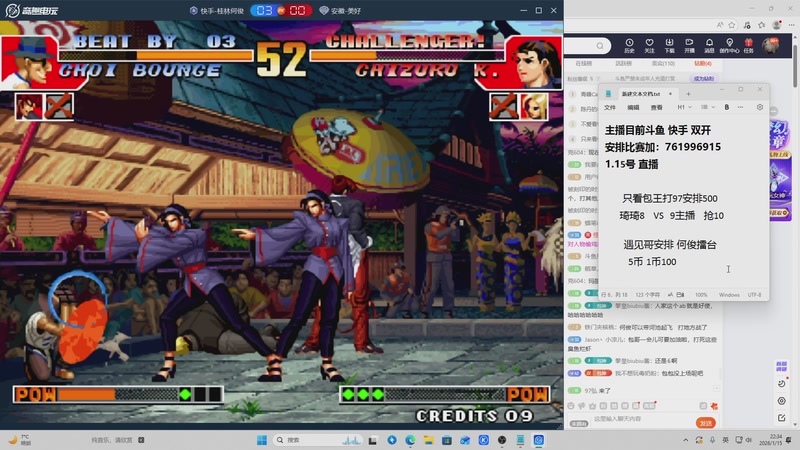Close the 新建文本文档.txt tab
Image resolution: width=800 pixels, height=450 pixels.
point(670,94)
